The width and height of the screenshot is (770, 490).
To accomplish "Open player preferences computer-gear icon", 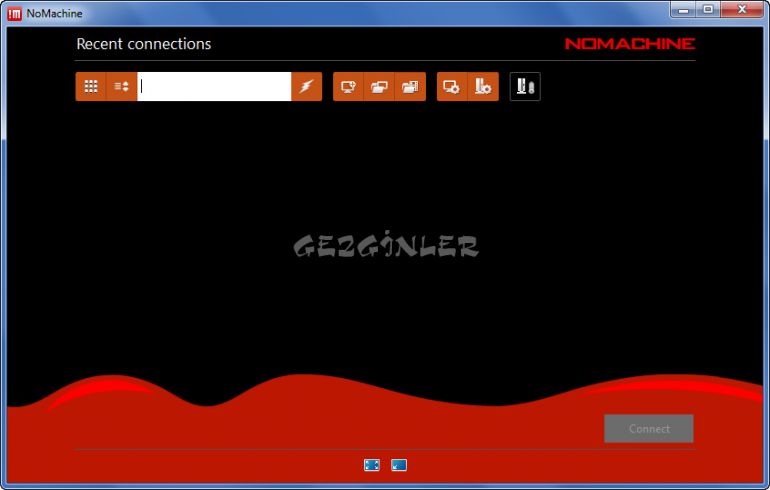I will point(483,87).
